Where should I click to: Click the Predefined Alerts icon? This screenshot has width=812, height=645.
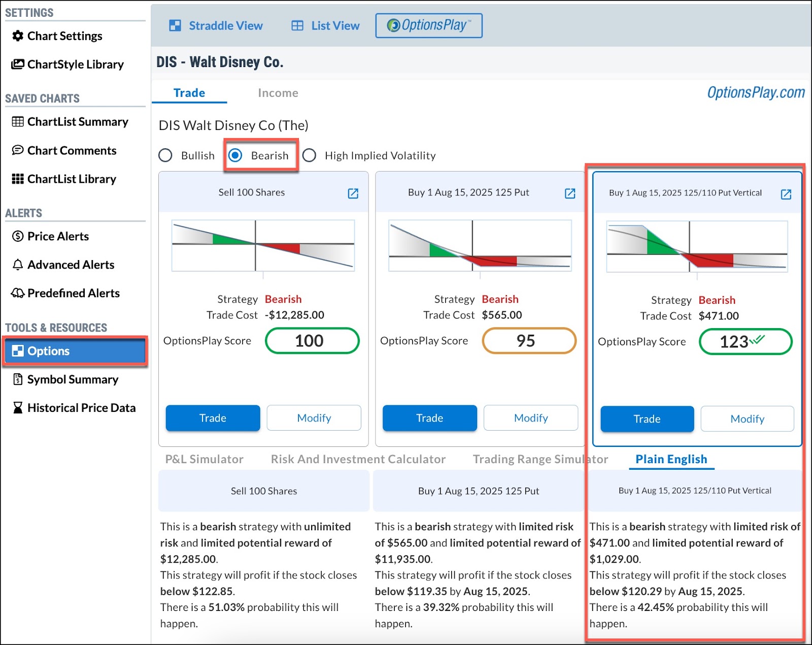click(x=18, y=293)
